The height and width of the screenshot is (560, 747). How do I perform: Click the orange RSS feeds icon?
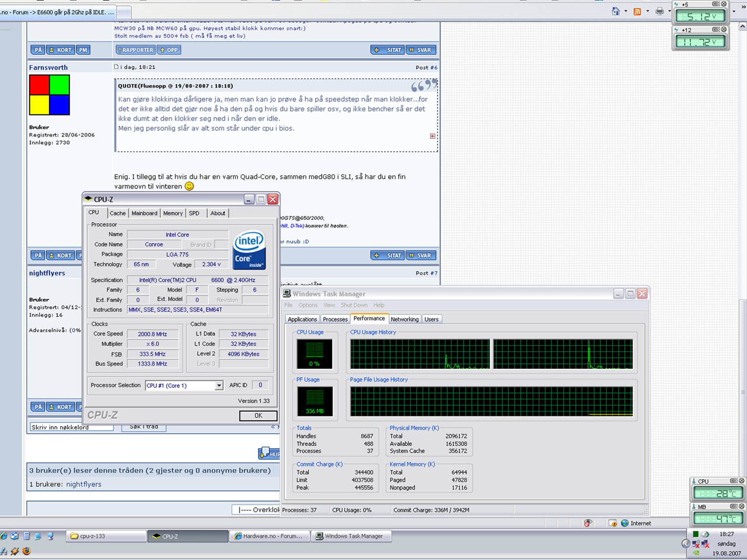click(x=637, y=11)
